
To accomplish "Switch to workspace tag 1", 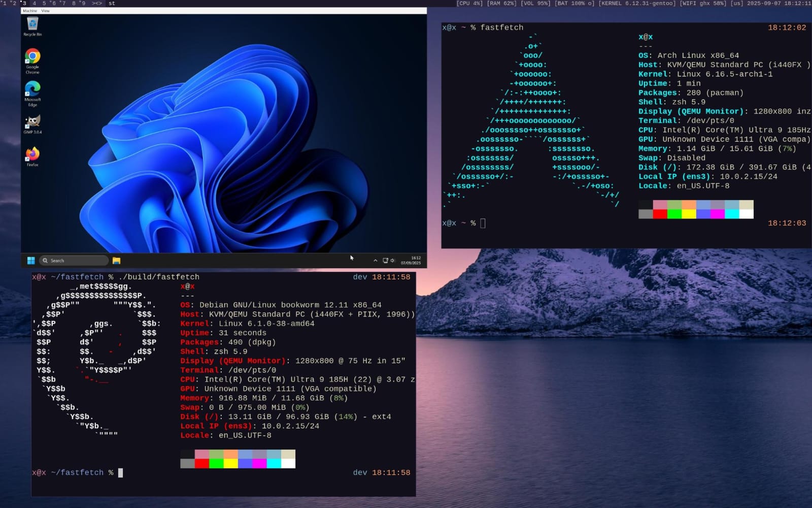I will click(4, 3).
